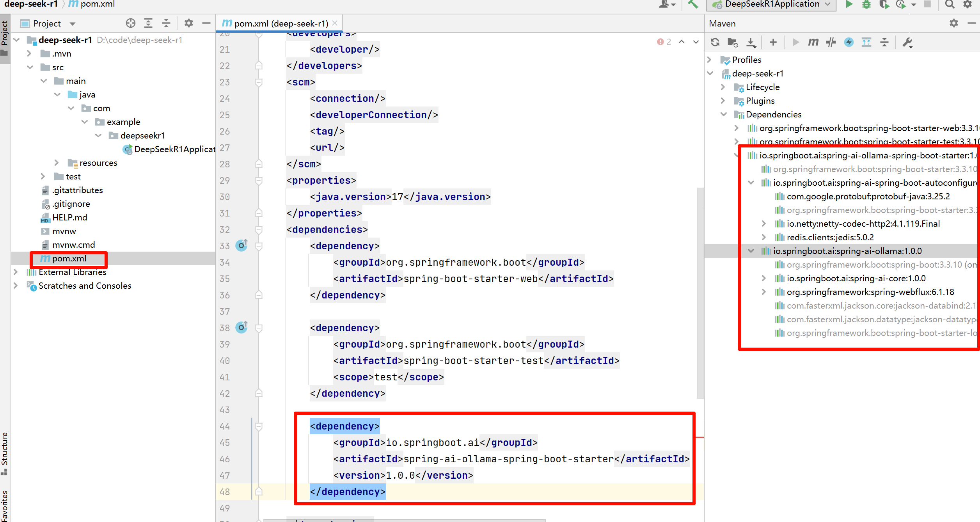The image size is (980, 522).
Task: Expand the Lifecycle node in Maven
Action: [x=723, y=87]
